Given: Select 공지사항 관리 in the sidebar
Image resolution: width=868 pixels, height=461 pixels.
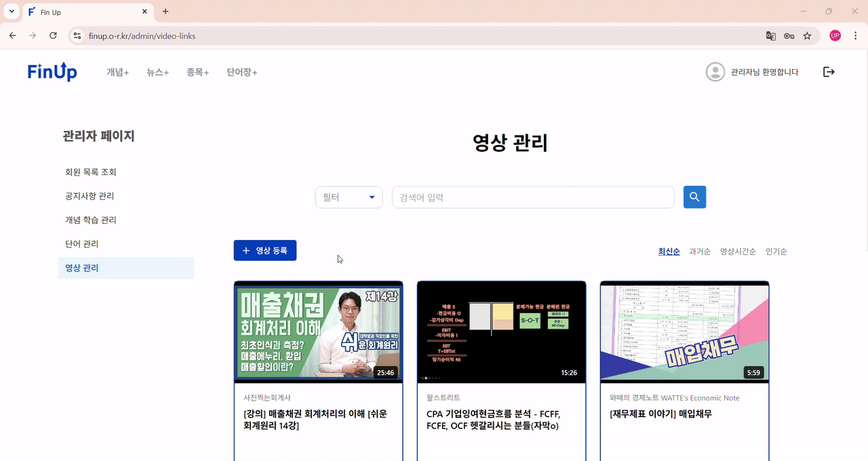Looking at the screenshot, I should (x=89, y=195).
